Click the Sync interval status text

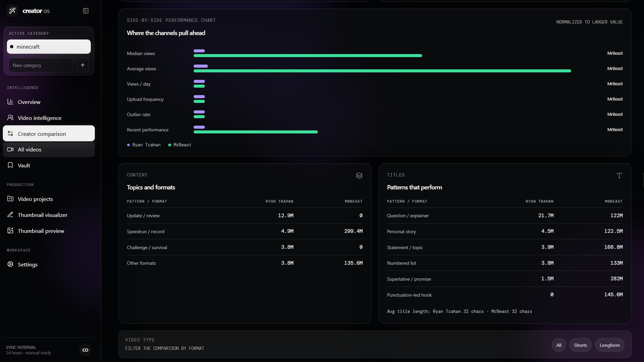(28, 350)
